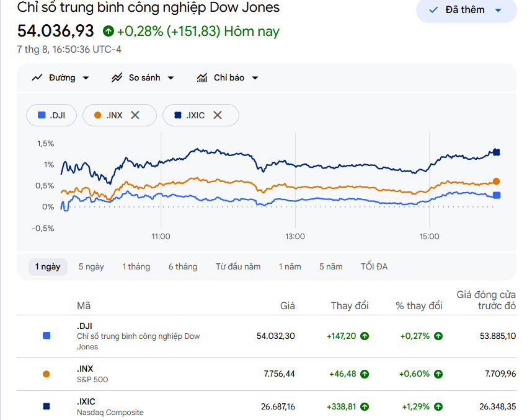
Task: Switch to the 5 ngày range tab
Action: [91, 266]
